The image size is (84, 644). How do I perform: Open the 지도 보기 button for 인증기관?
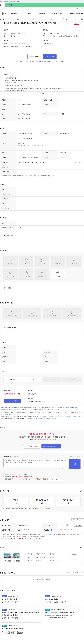[x=78, y=525]
